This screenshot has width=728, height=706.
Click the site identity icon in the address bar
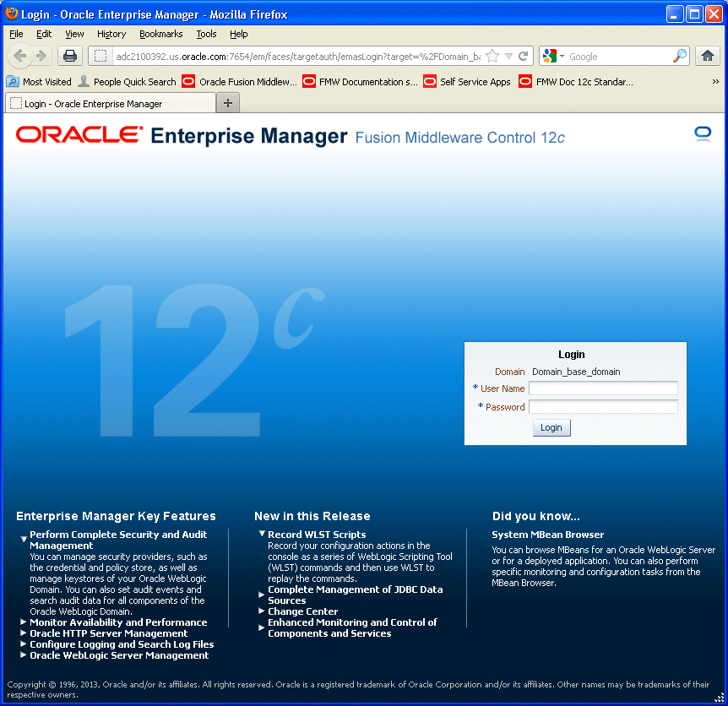coord(101,57)
